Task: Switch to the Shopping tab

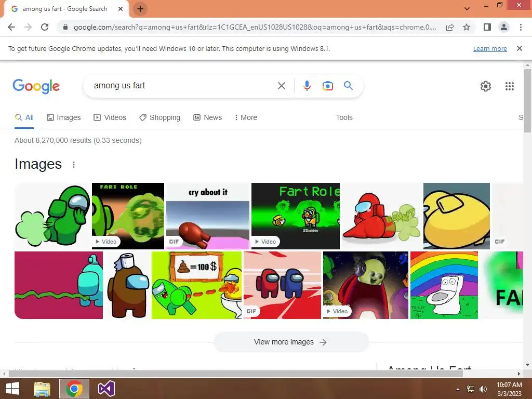Action: [x=160, y=117]
